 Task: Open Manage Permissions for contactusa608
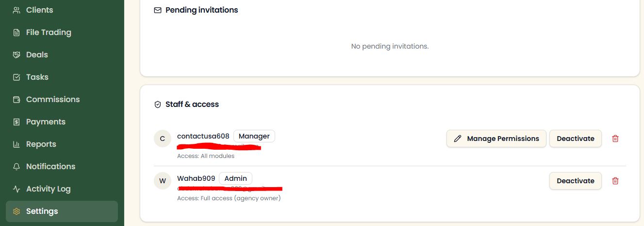pos(496,139)
